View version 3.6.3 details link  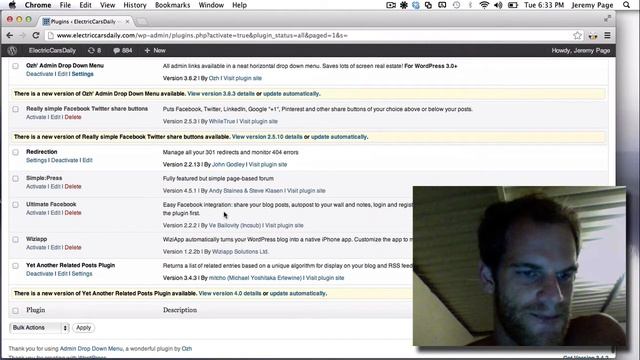221,94
